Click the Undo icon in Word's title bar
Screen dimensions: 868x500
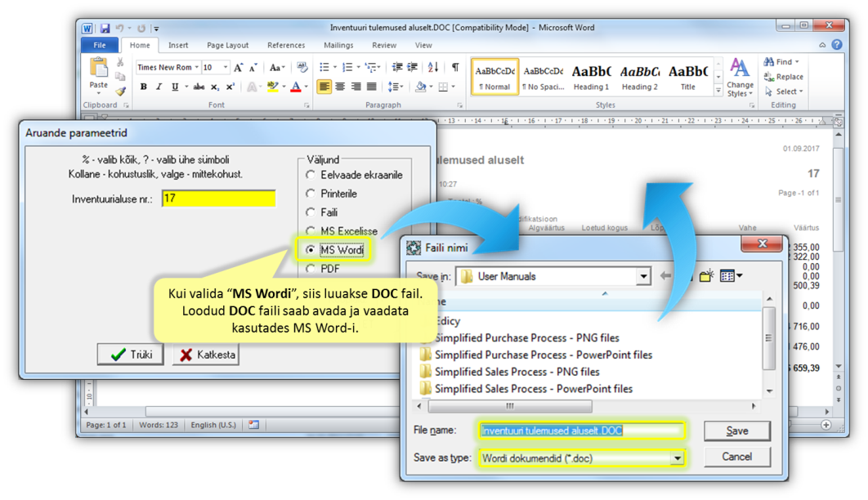(119, 29)
